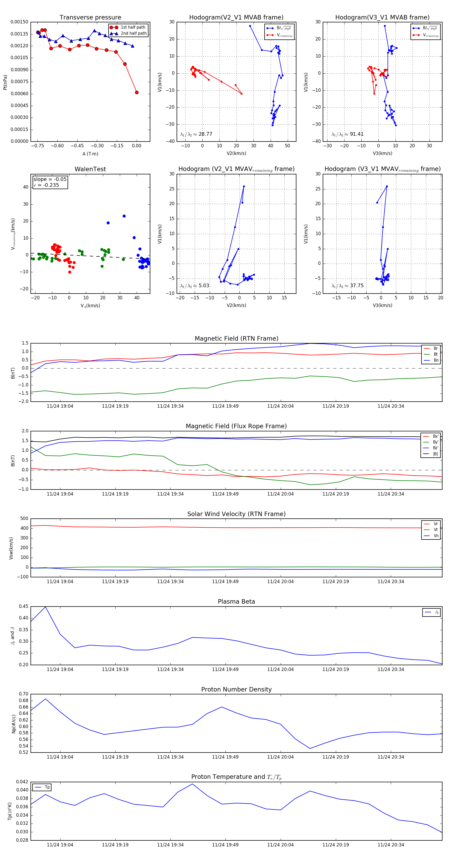Screen dimensions: 473x868
Task: Select B/√μ₀ρ legend entry in V2_V1 MVAB hodogram
Action: pos(279,28)
